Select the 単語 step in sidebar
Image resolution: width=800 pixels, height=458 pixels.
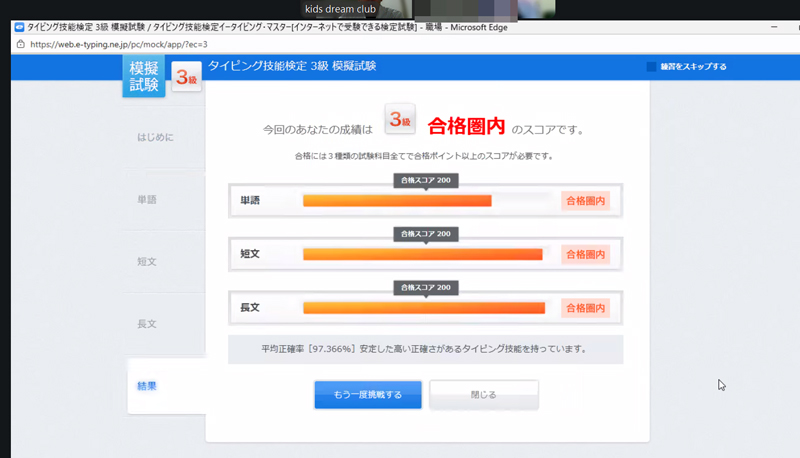coord(147,199)
